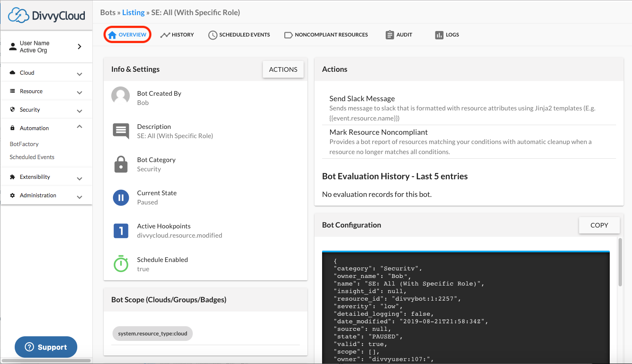
Task: Click the Paused state value text
Action: pyautogui.click(x=147, y=202)
